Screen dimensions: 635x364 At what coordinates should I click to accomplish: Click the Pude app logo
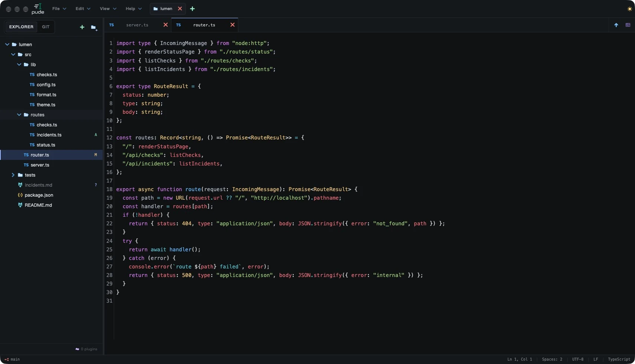[38, 9]
